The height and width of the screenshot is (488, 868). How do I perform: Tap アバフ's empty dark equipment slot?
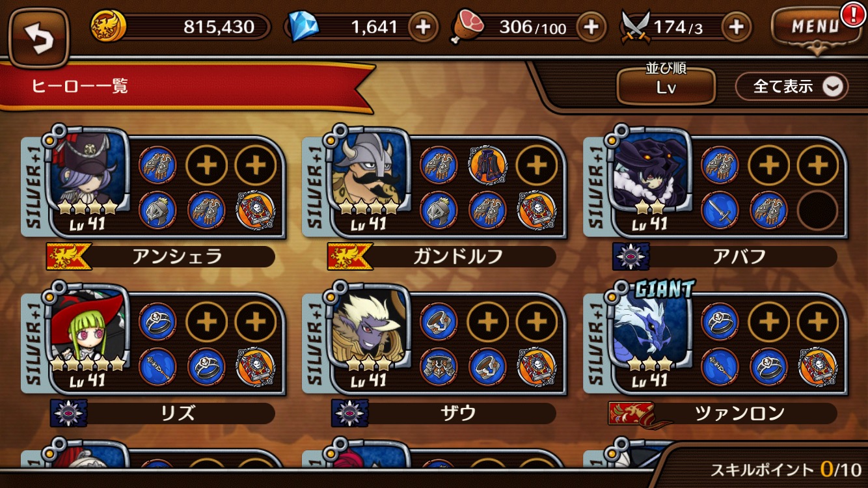(x=817, y=210)
